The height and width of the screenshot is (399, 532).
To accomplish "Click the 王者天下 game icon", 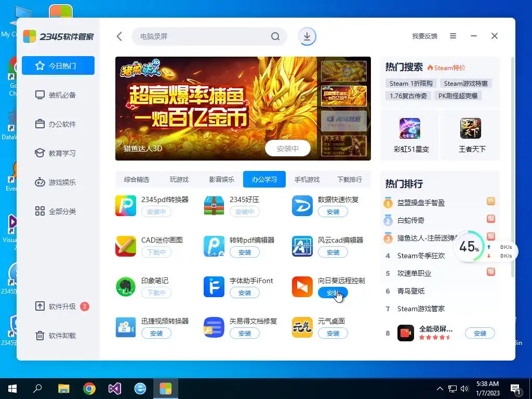I will point(471,128).
